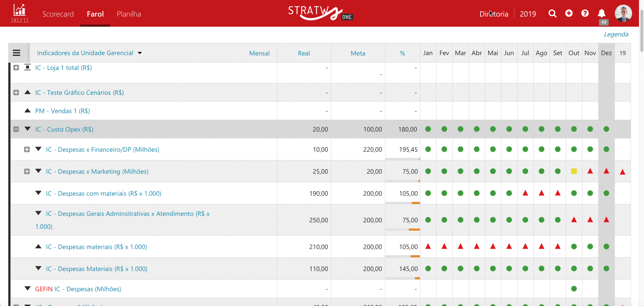This screenshot has height=306, width=644.
Task: Click the 180,00 percent value of Custo Opex
Action: click(x=407, y=129)
